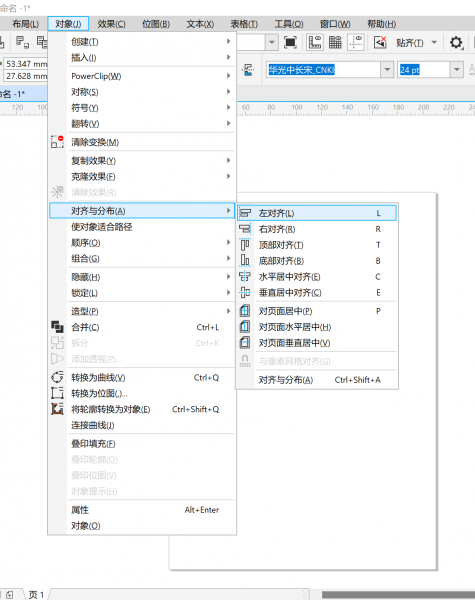Screen dimensions: 475x600
Task: Open the 工具(O) menu
Action: tap(289, 24)
